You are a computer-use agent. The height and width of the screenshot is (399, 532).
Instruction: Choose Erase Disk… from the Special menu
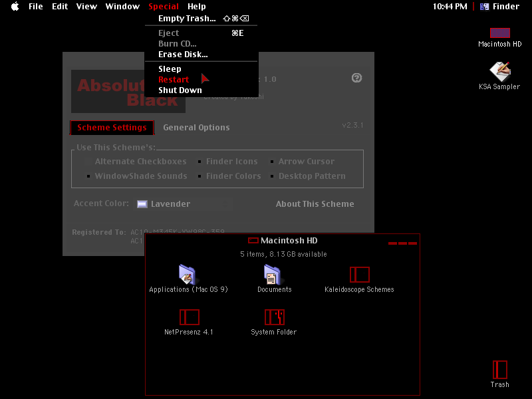[x=201, y=55]
